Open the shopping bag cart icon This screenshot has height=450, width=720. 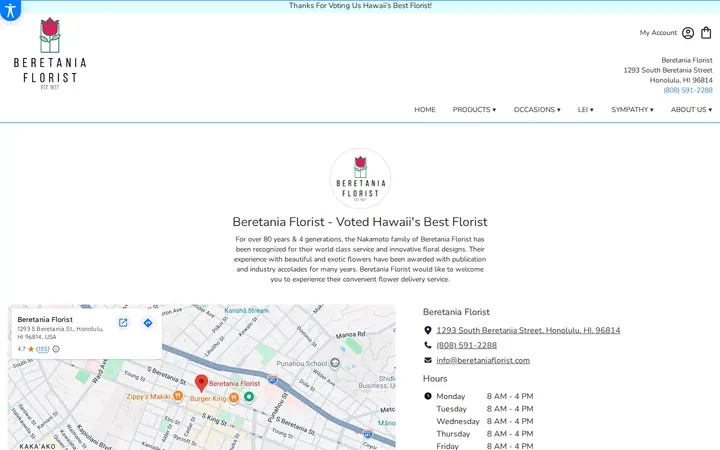(x=706, y=33)
